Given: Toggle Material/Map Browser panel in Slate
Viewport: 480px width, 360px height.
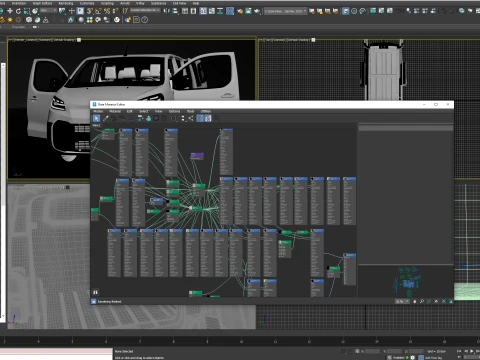Looking at the screenshot, I should click(200, 118).
